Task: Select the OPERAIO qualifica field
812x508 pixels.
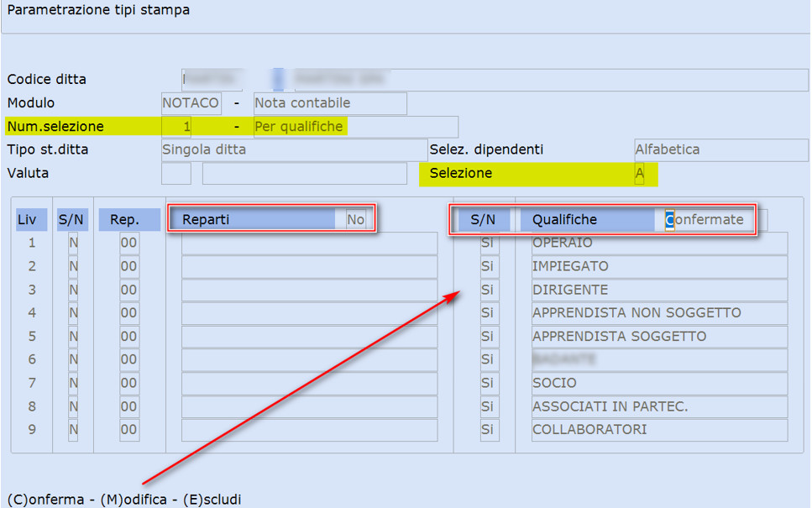Action: [659, 243]
